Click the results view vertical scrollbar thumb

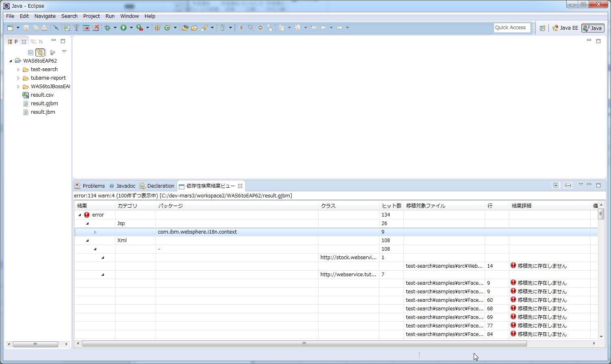[601, 214]
